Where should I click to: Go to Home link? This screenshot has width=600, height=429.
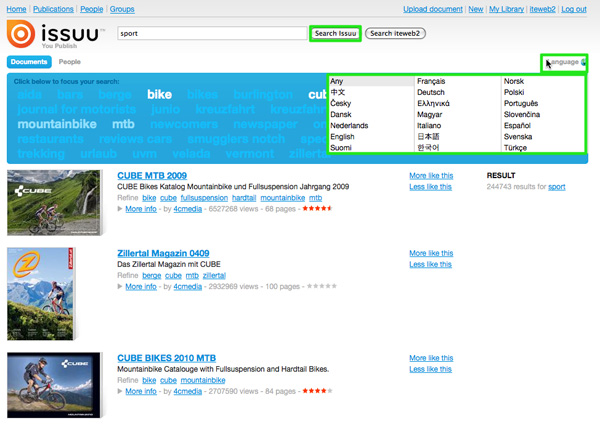pos(16,9)
